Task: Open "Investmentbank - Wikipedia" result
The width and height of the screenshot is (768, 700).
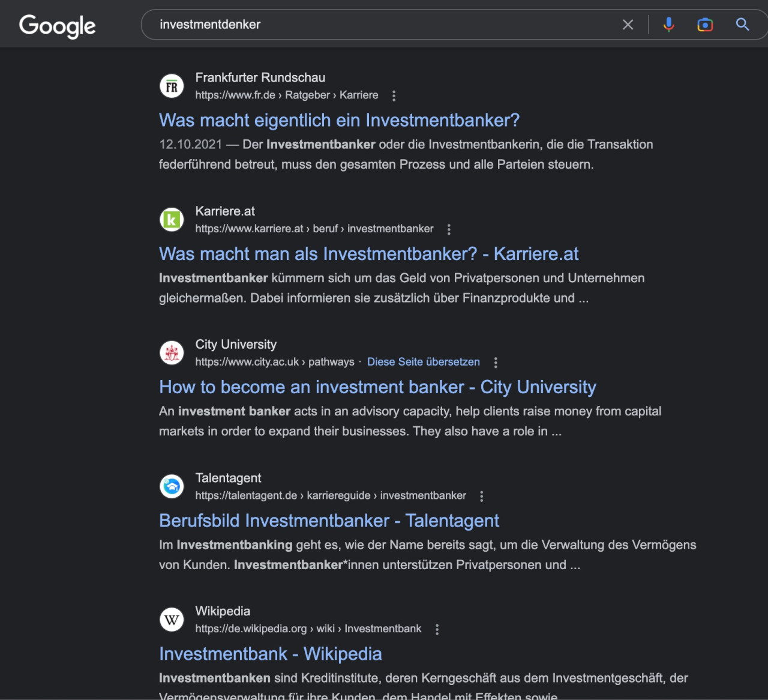Action: [270, 654]
